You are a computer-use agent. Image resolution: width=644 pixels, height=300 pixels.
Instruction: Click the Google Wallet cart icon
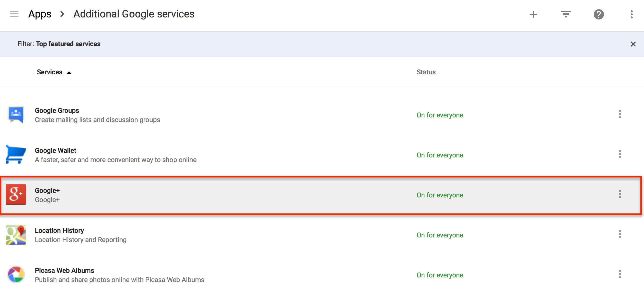coord(16,154)
